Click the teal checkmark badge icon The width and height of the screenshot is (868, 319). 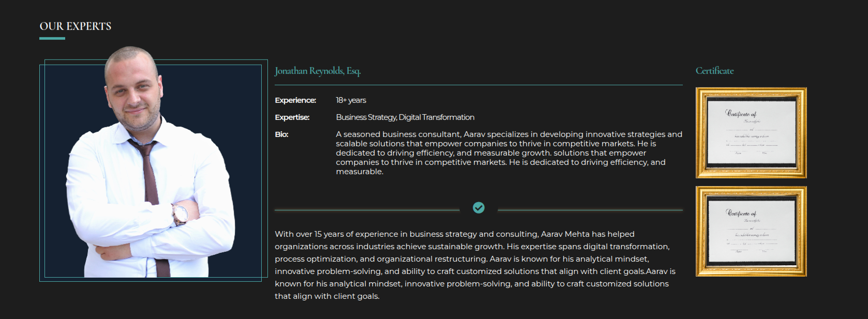coord(478,208)
